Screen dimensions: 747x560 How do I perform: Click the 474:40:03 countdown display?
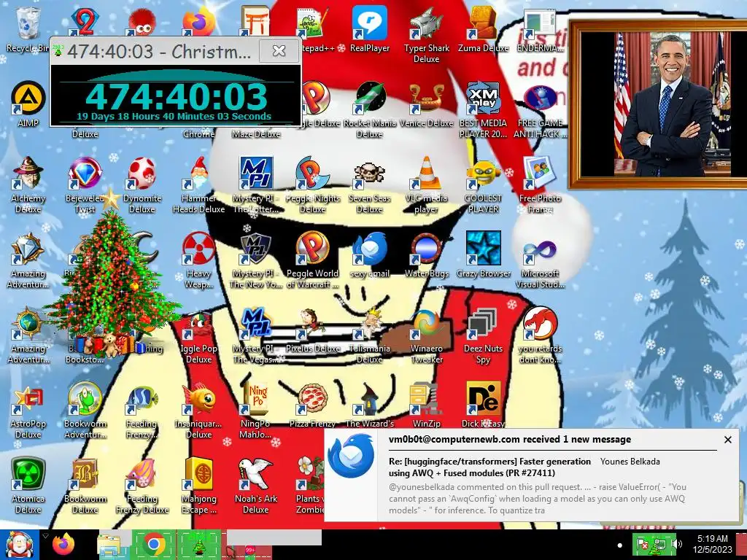[x=175, y=96]
